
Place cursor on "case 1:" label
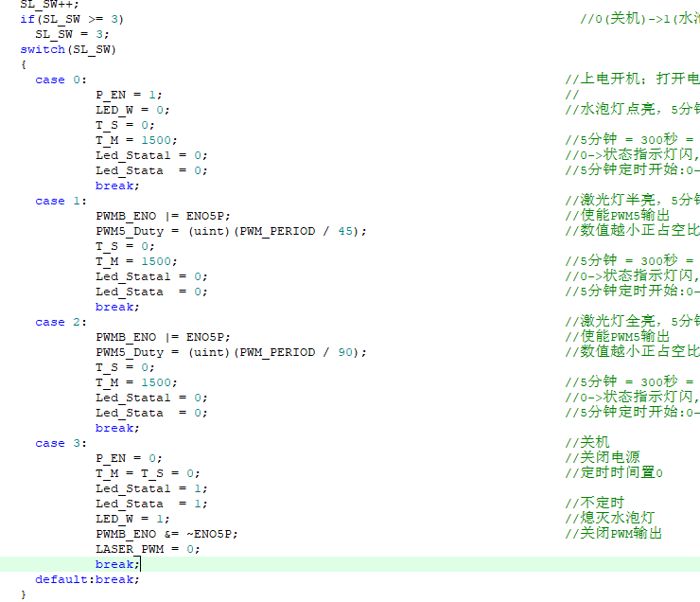click(61, 201)
